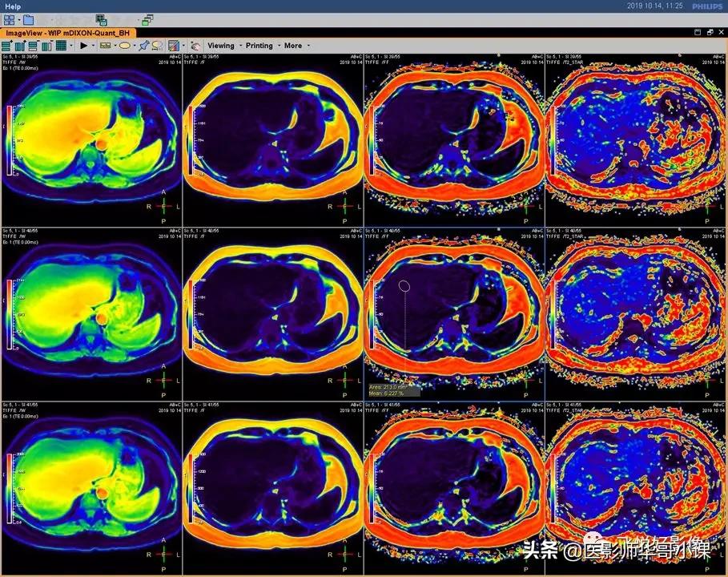
Task: Add a viewport column icon
Action: (x=20, y=46)
